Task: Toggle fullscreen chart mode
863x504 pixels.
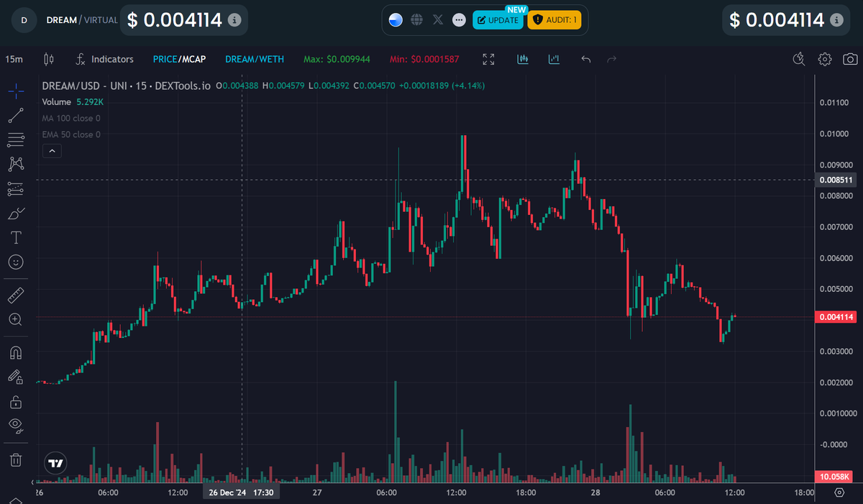Action: point(488,59)
